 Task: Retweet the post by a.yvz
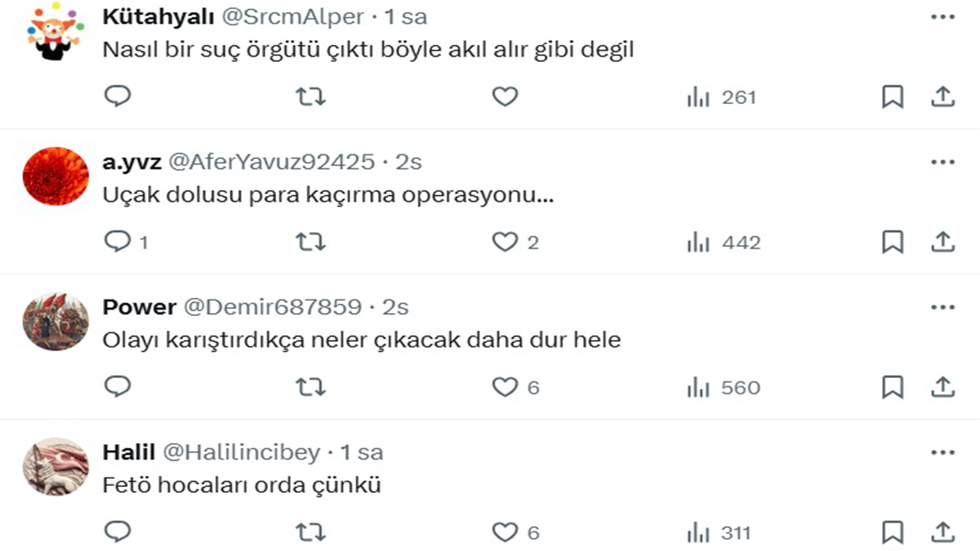point(311,243)
